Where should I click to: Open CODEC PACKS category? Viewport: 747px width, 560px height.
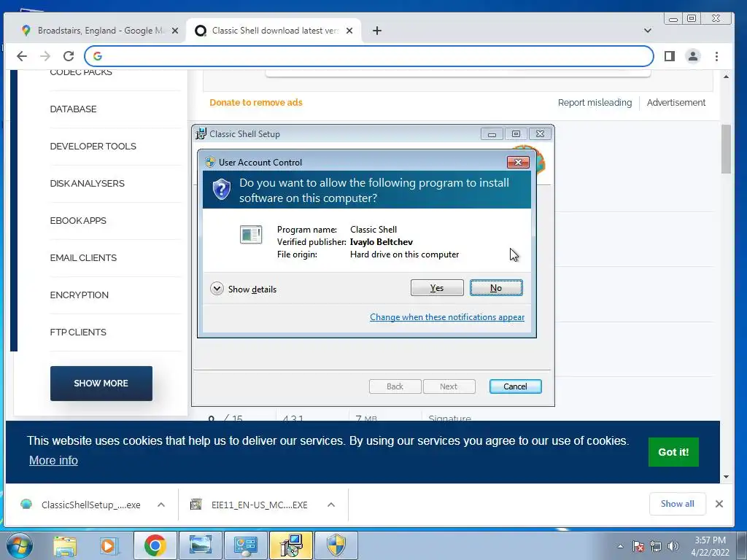pos(81,72)
